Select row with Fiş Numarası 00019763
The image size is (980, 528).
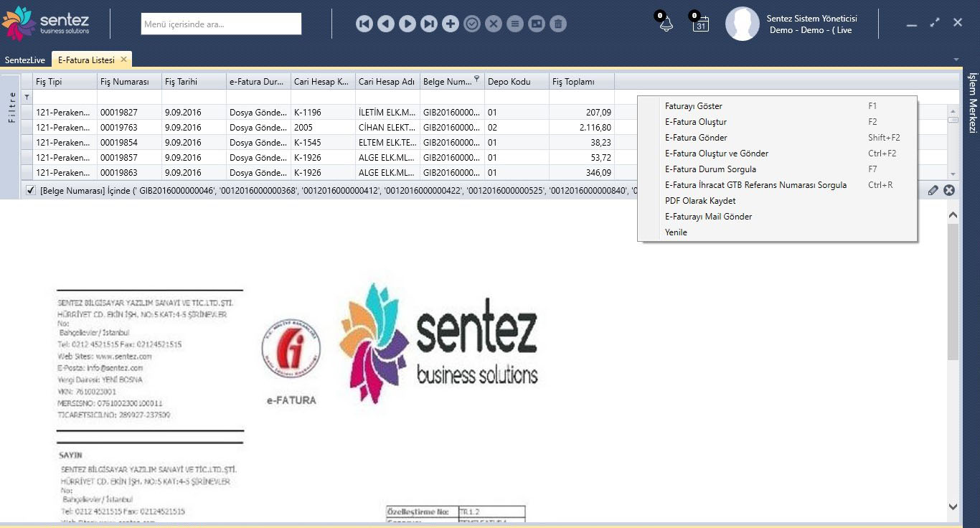[x=318, y=128]
